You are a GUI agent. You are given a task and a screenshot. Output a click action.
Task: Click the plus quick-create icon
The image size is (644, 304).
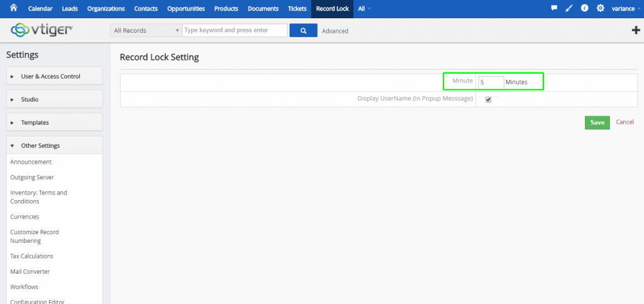635,30
